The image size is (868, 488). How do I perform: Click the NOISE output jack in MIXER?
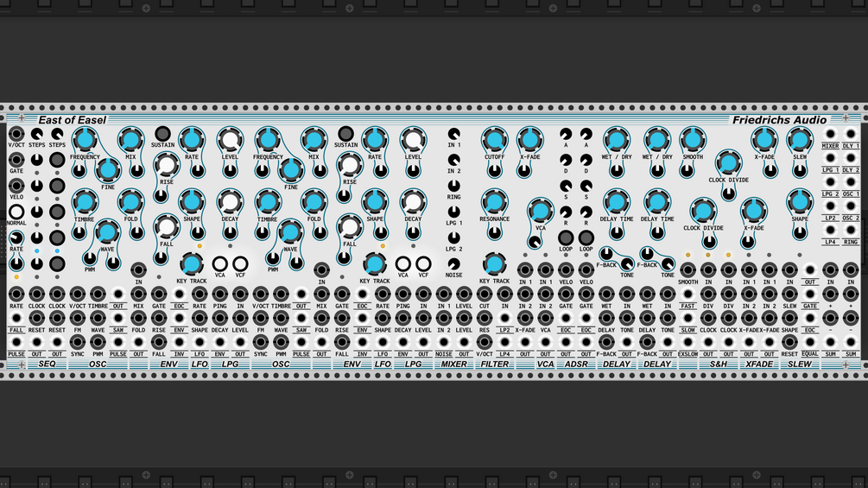443,342
